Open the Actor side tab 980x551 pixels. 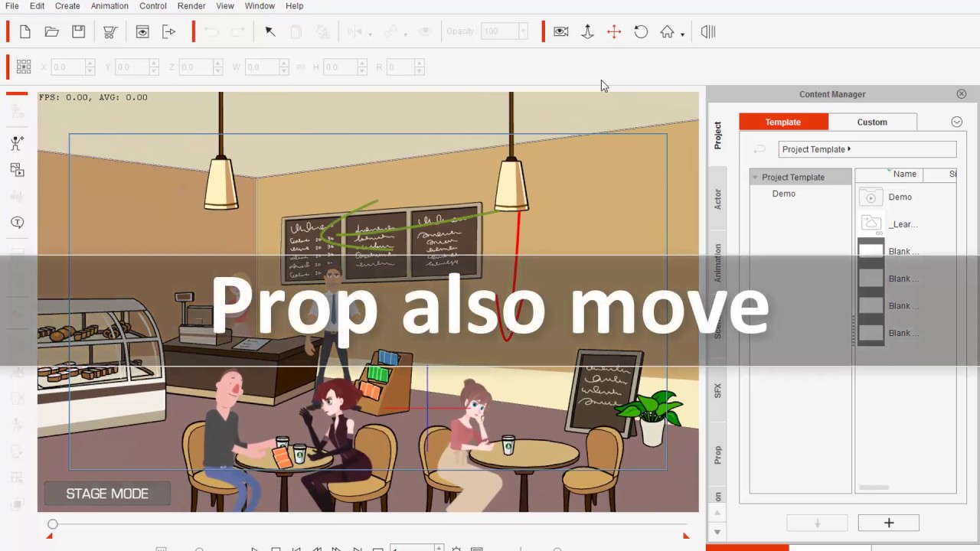(x=717, y=200)
